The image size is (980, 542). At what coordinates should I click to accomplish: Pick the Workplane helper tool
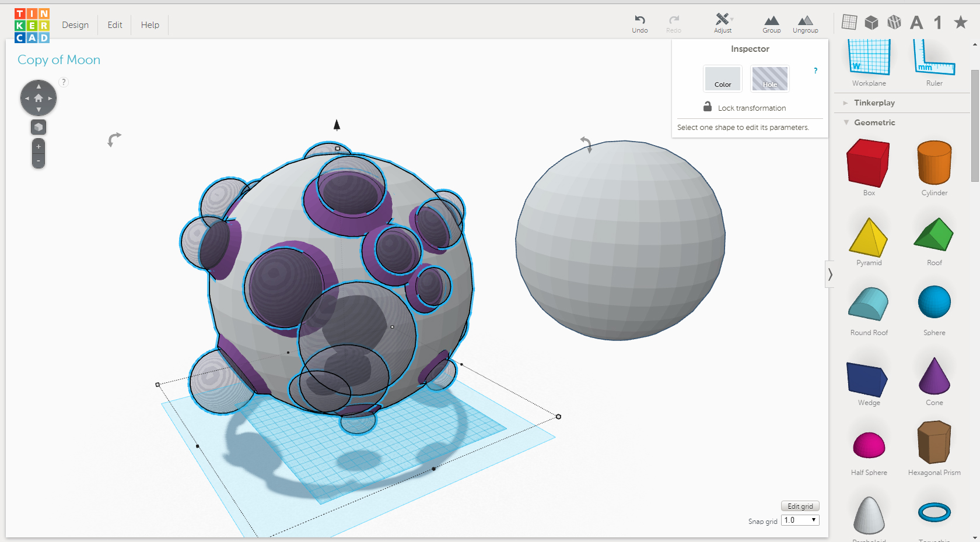coord(869,62)
